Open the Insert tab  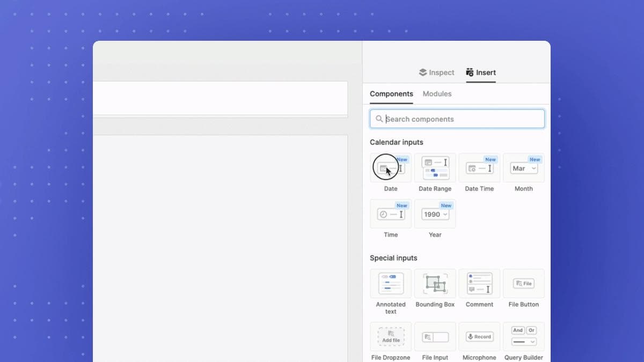click(x=481, y=72)
